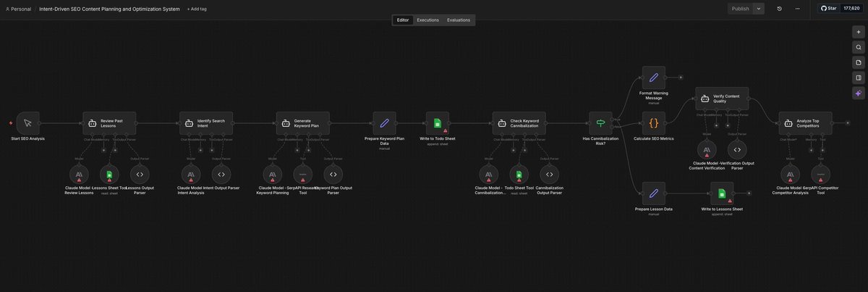The image size is (868, 292).
Task: Add Memory to Review Past Lessons agent
Action: coord(103,151)
